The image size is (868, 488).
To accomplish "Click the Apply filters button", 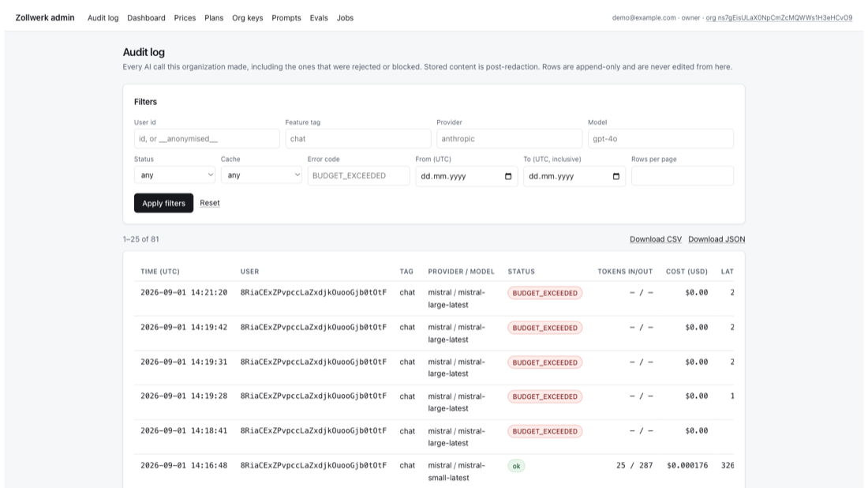I will coord(163,203).
